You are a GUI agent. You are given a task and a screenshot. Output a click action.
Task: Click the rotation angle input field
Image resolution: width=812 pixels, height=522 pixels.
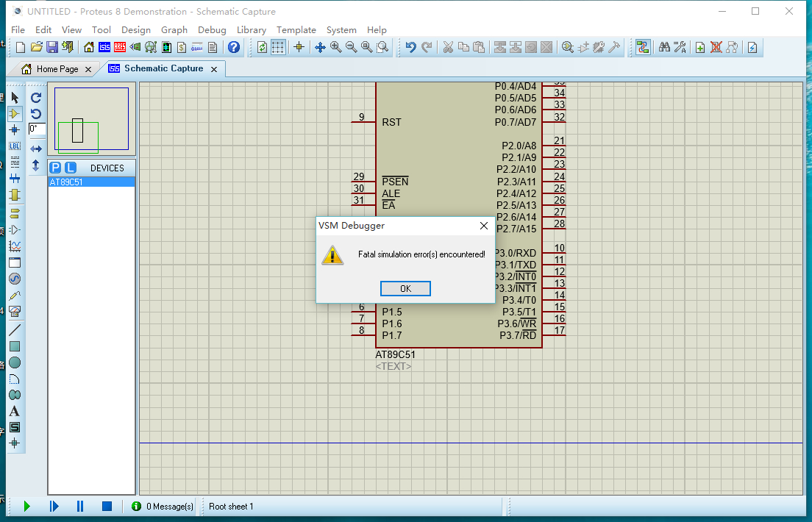coord(35,129)
